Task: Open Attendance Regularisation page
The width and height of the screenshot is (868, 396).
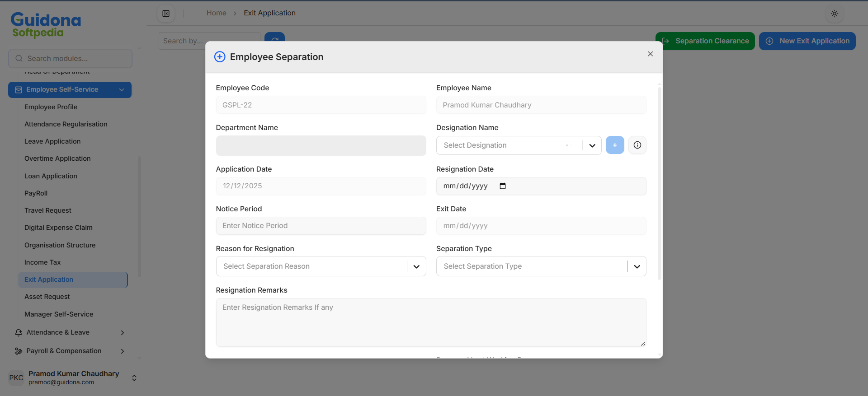Action: tap(66, 124)
